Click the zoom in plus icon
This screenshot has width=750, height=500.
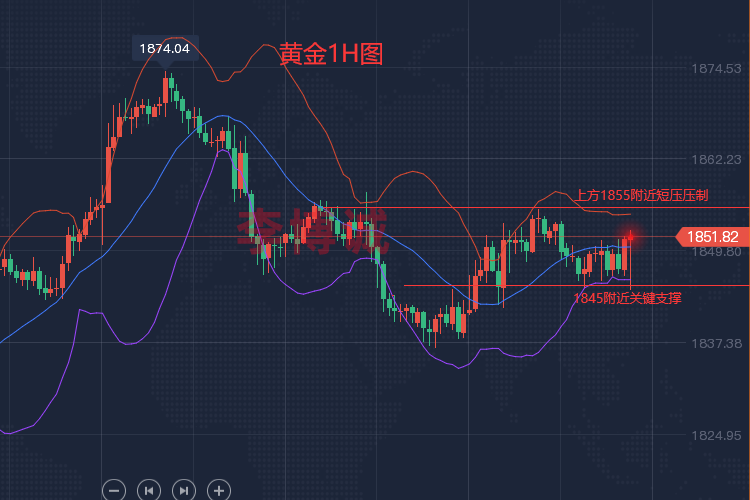click(218, 490)
